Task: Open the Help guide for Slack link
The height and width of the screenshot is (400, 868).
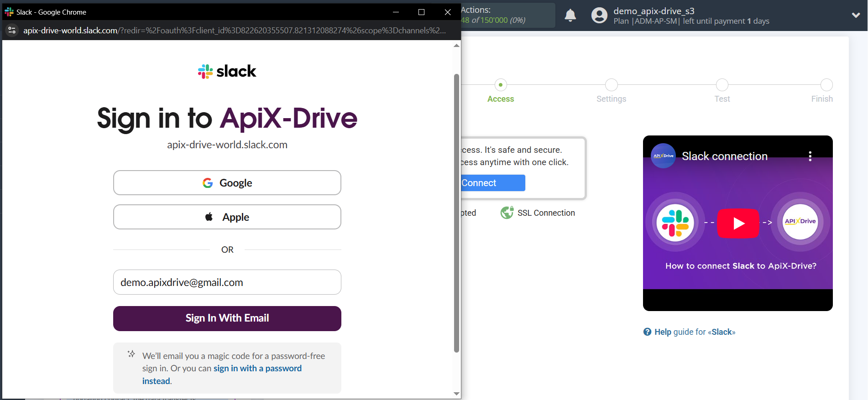Action: click(695, 332)
